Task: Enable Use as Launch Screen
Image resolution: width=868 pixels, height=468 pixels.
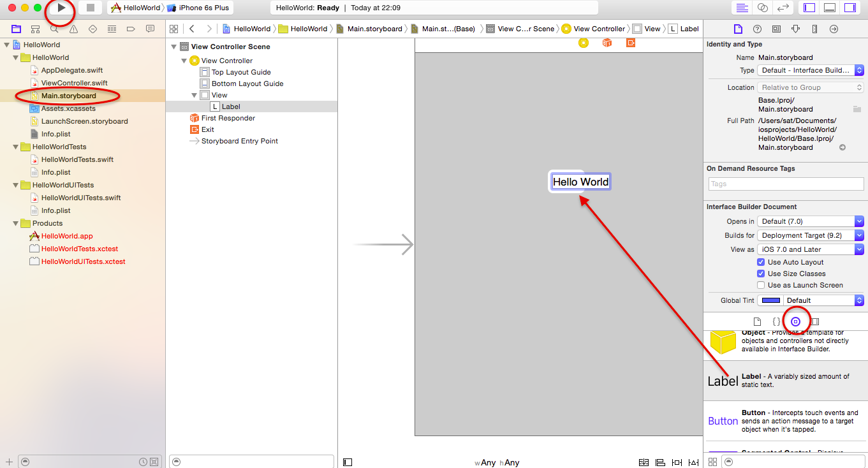Action: pos(761,285)
